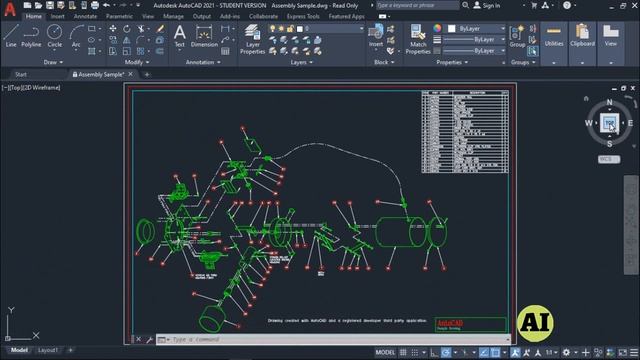640x360 pixels.
Task: Switch to the Parametric ribbon tab
Action: (119, 16)
